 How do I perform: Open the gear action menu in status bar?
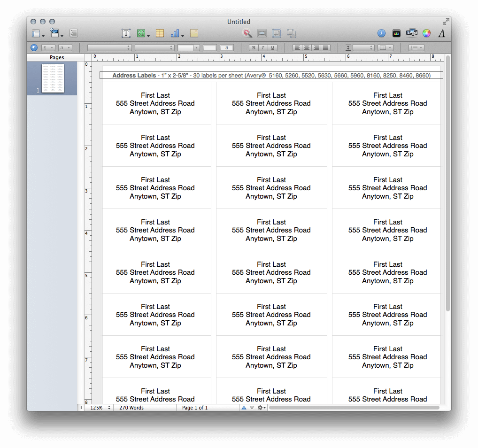coord(261,408)
